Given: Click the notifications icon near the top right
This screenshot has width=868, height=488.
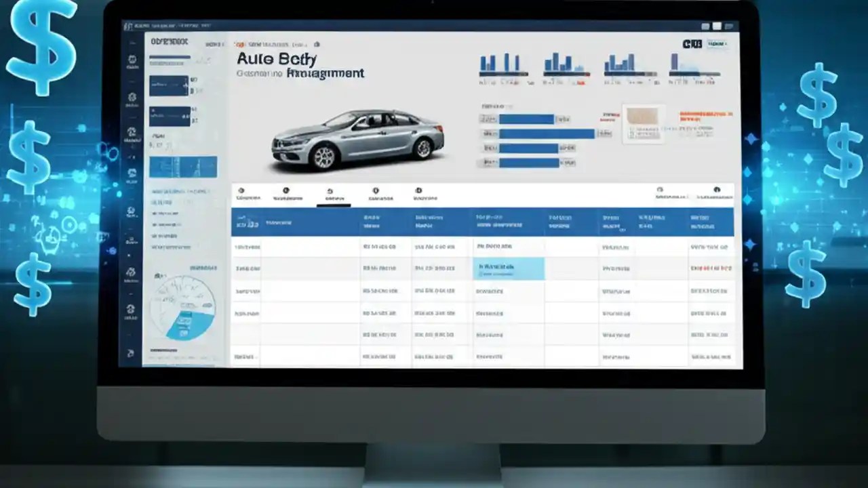Looking at the screenshot, I should point(717,192).
